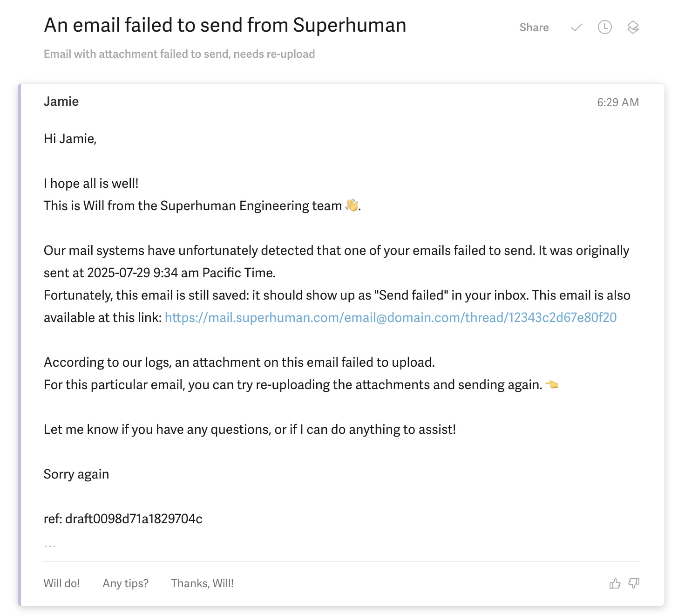Click the Share button

coord(534,28)
